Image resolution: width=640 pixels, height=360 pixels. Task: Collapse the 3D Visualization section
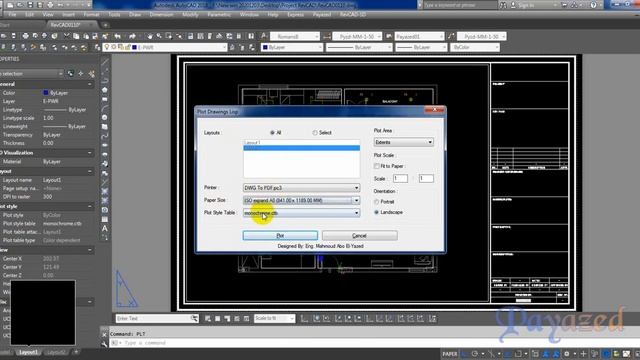point(90,153)
